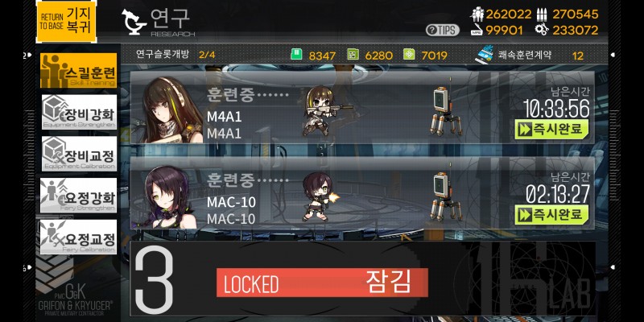Screen dimensions: 644x322
Task: Select the 스킬훈련 Skill Training tab
Action: (x=78, y=70)
